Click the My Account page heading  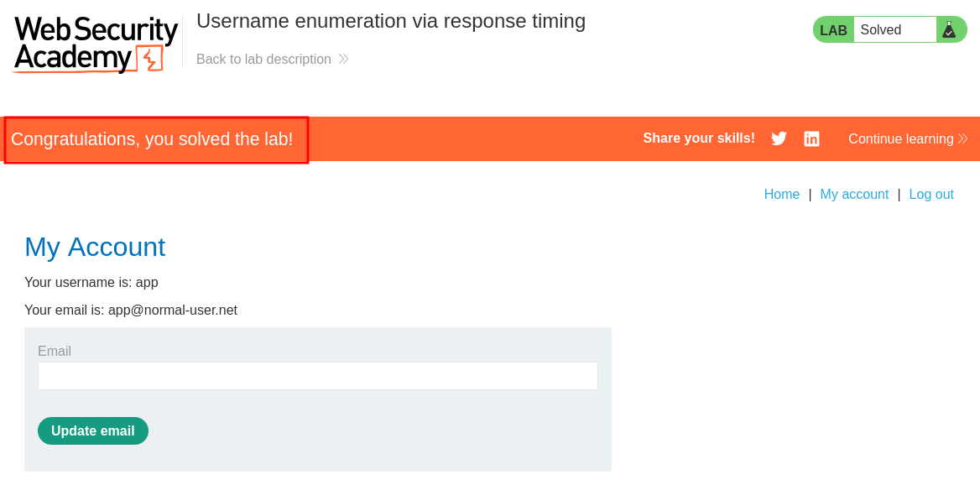[95, 247]
